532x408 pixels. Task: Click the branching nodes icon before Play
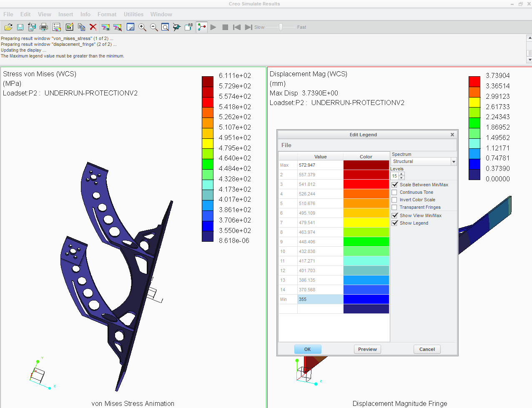[x=202, y=27]
